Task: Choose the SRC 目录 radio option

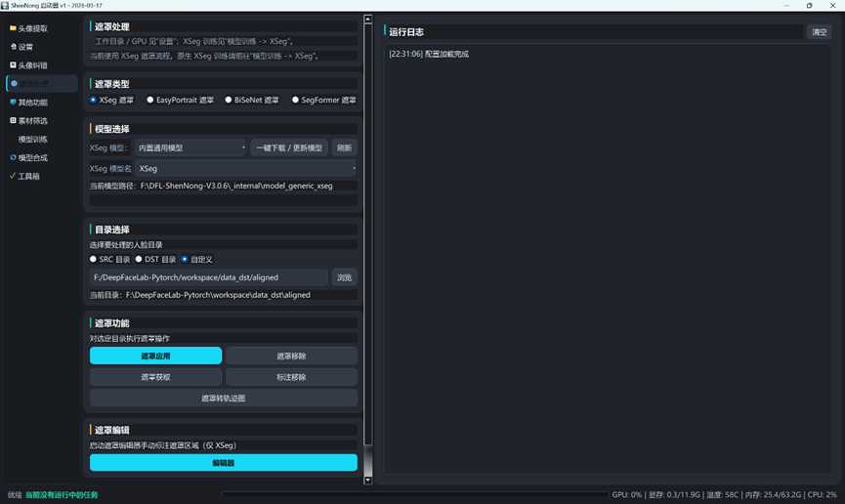Action: [109, 259]
